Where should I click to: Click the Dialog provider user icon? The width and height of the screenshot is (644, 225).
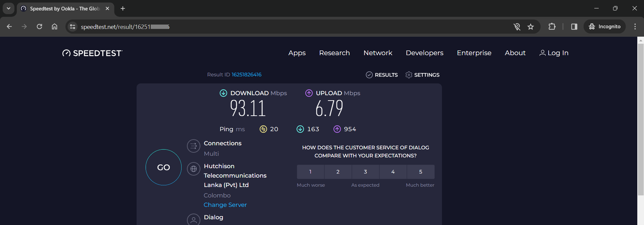click(194, 220)
